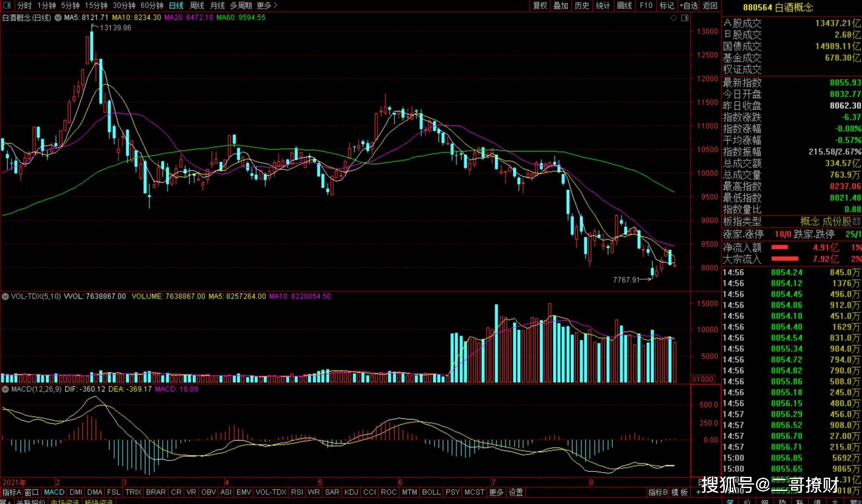Click the 复权 toolbar button
Image resolution: width=862 pixels, height=504 pixels.
[x=540, y=6]
